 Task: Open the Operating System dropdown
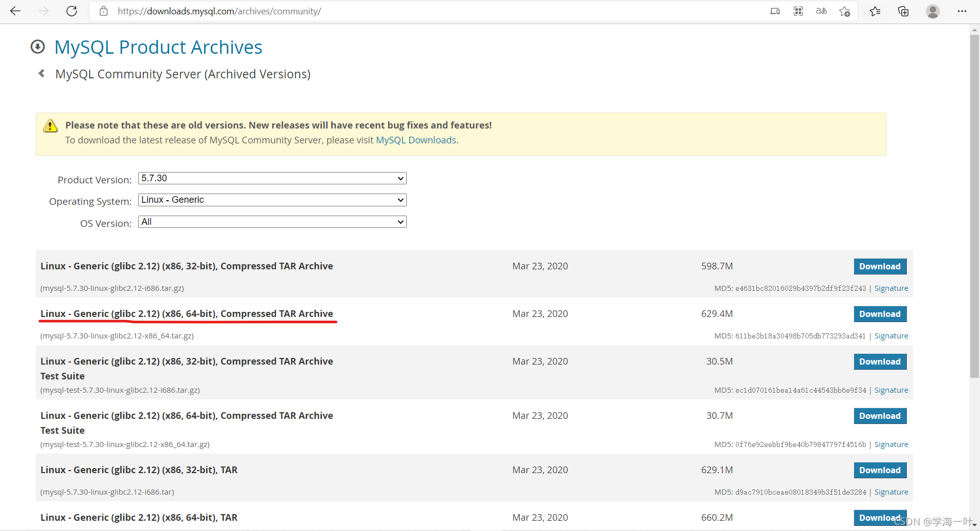click(x=272, y=200)
